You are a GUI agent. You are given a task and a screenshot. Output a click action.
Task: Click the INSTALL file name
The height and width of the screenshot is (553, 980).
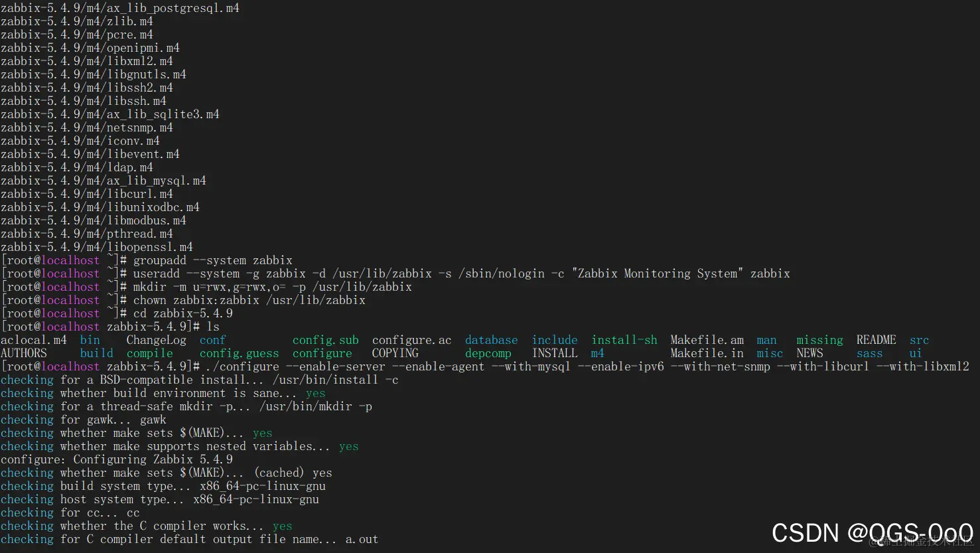coord(555,353)
